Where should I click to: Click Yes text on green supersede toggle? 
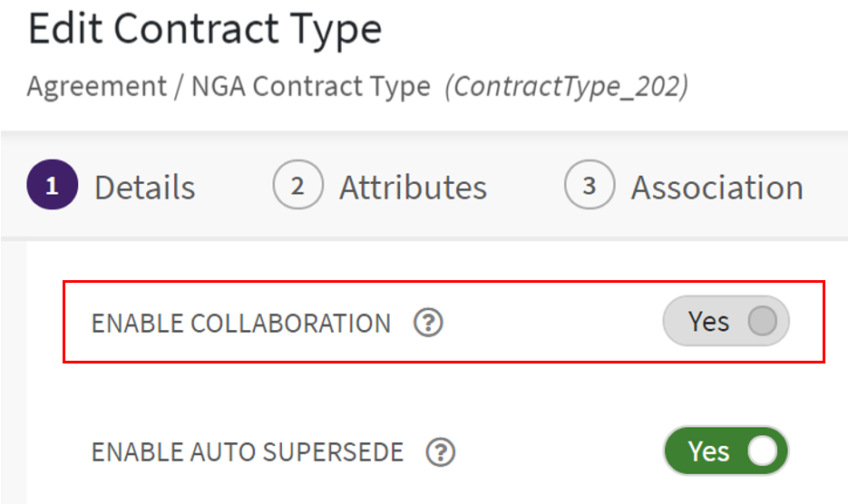(707, 451)
